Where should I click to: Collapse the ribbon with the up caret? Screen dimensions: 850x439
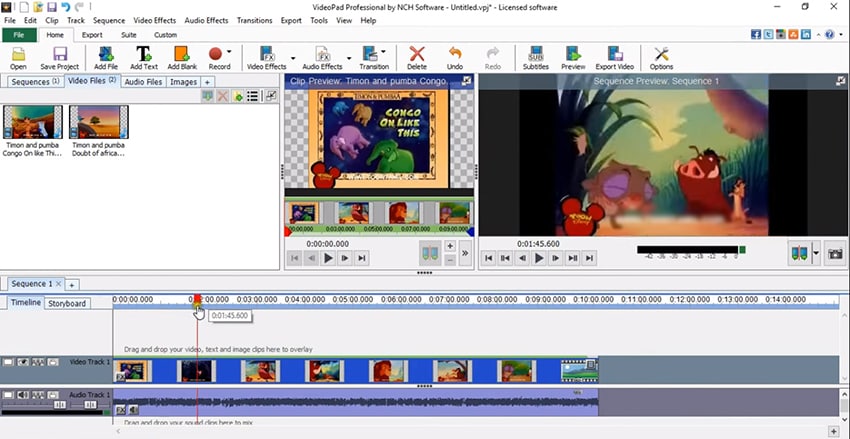pyautogui.click(x=819, y=34)
